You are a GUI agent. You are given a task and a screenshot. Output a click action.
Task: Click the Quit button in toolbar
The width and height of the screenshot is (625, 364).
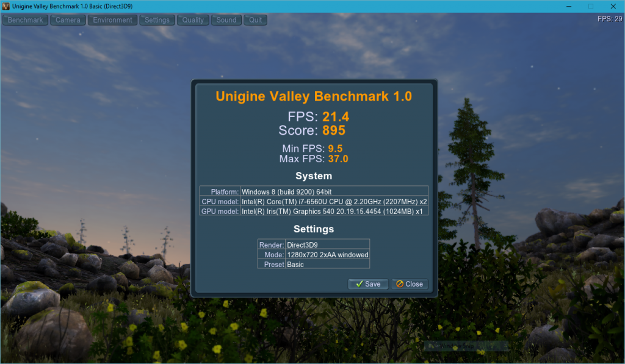click(256, 20)
